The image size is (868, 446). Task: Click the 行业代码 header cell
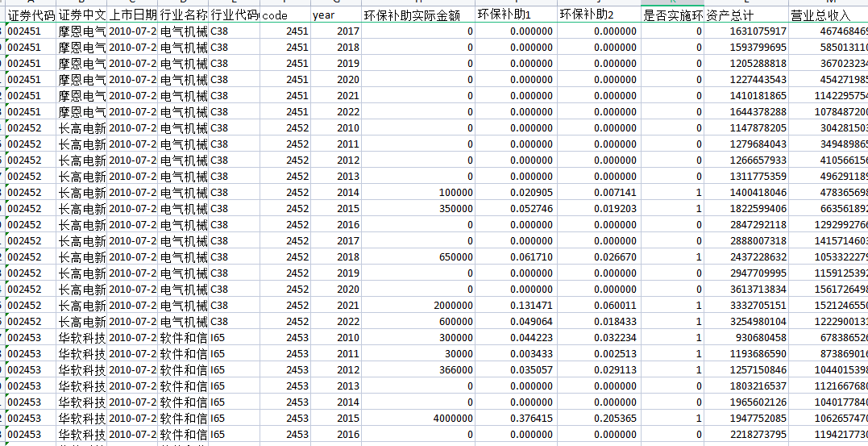pos(235,15)
